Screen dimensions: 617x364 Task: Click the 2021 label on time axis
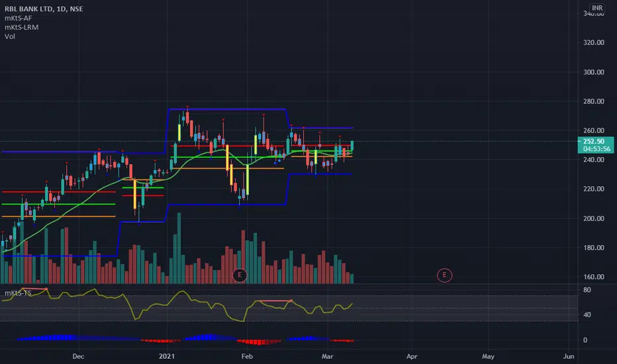tap(167, 356)
